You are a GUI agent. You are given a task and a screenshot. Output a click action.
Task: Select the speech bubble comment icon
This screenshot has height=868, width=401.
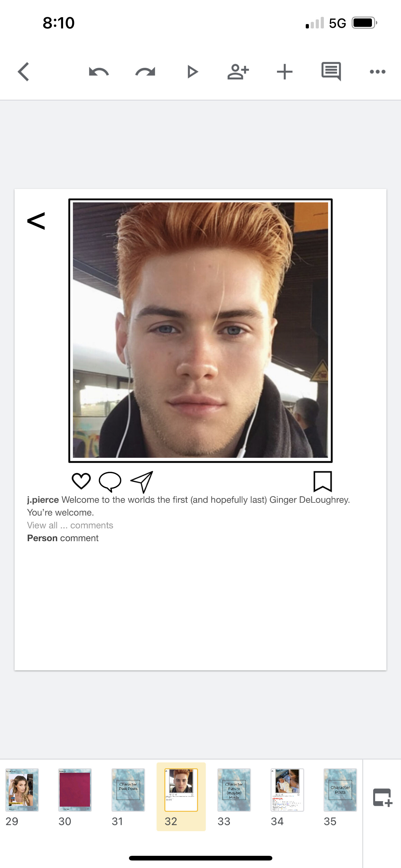[110, 481]
